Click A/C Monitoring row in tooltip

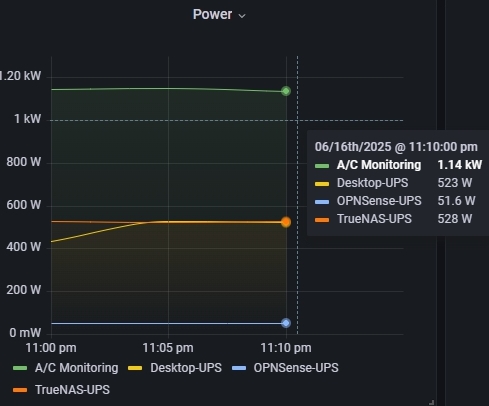[x=398, y=165]
